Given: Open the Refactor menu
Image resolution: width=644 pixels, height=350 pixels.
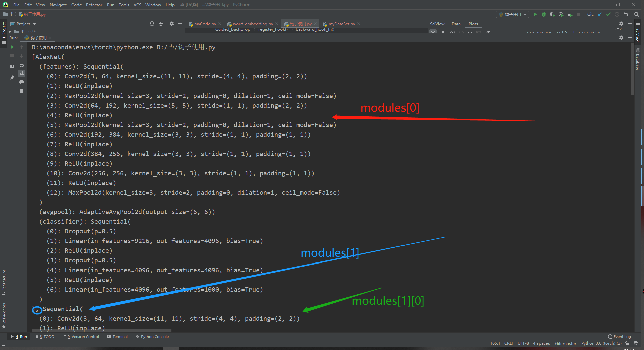Looking at the screenshot, I should pyautogui.click(x=94, y=5).
